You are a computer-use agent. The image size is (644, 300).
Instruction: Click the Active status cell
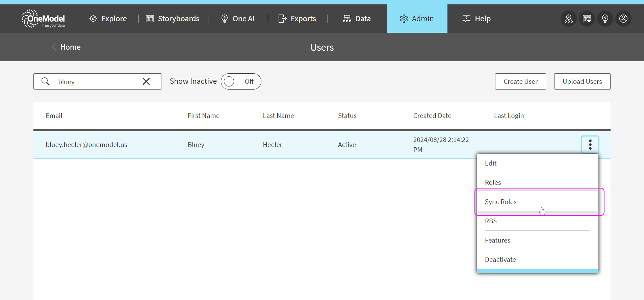[x=347, y=145]
